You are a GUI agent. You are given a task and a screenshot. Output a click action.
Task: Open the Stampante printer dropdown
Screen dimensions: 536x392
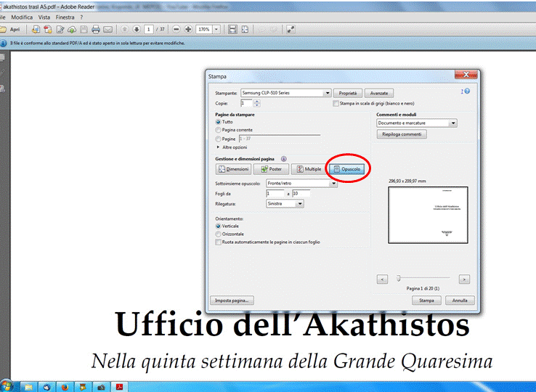pyautogui.click(x=328, y=94)
